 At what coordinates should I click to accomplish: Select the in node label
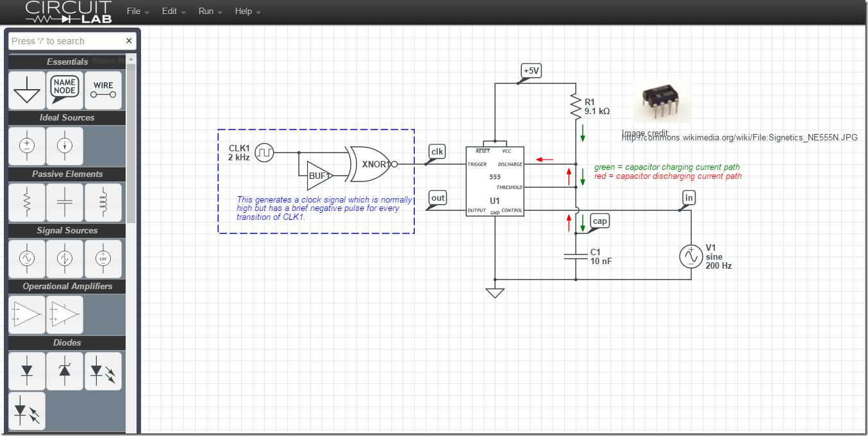tap(689, 198)
